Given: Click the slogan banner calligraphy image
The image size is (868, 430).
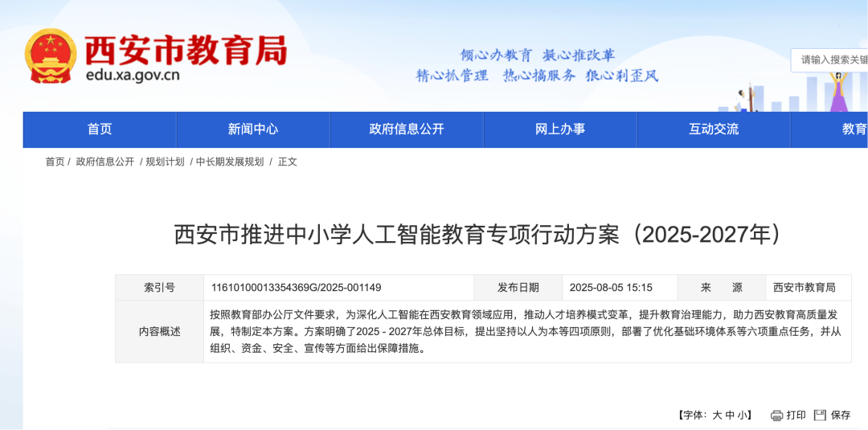Looking at the screenshot, I should pyautogui.click(x=537, y=65).
